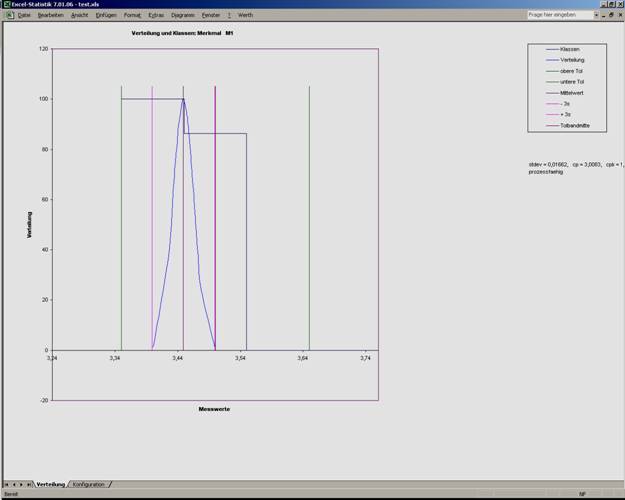Open the Format menu
Viewport: 625px width, 500px height.
point(132,15)
